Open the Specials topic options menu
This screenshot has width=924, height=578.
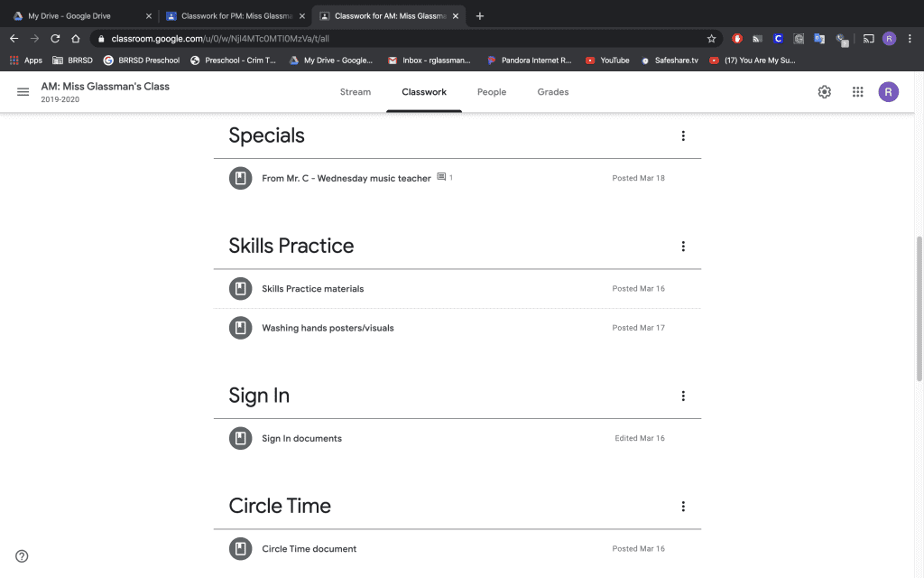tap(683, 135)
